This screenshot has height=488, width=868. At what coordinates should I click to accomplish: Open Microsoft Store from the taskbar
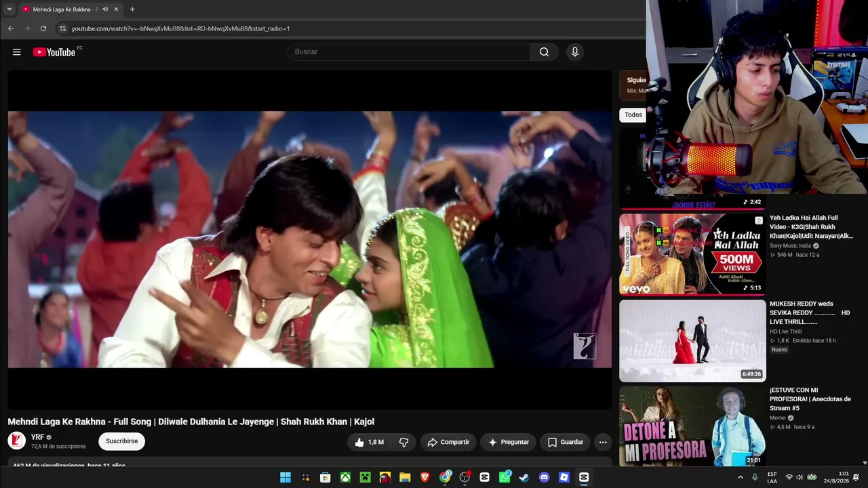tap(325, 478)
